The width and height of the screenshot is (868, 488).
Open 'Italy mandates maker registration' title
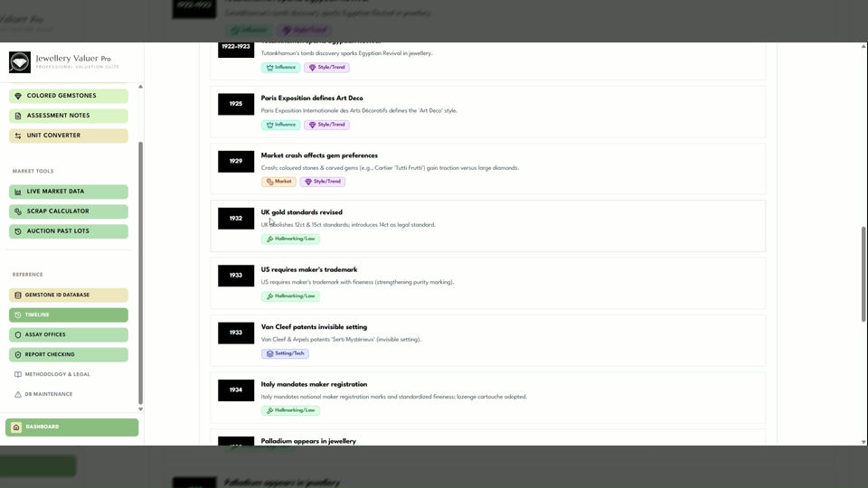tap(314, 385)
